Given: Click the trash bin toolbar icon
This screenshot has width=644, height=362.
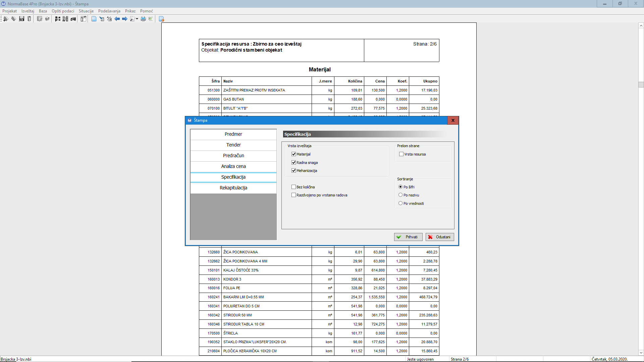Looking at the screenshot, I should 29,19.
